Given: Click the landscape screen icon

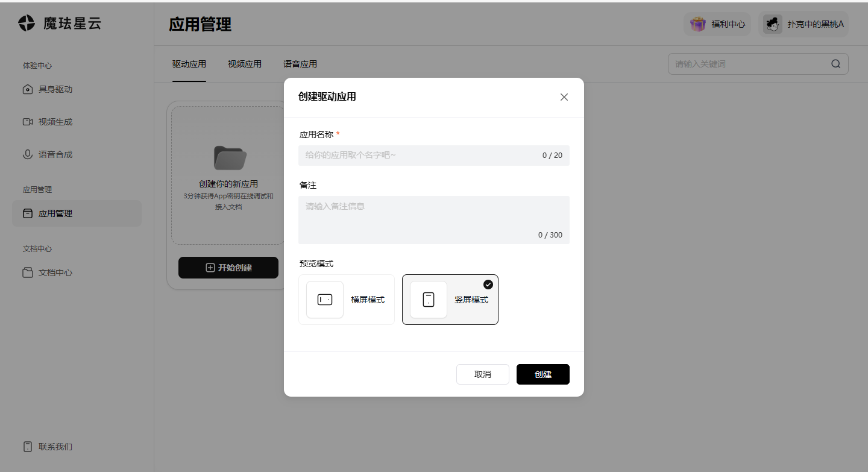Looking at the screenshot, I should (x=325, y=300).
